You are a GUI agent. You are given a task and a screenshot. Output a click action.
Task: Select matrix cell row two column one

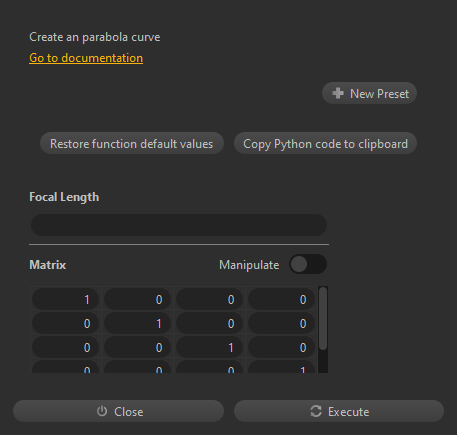click(x=65, y=323)
